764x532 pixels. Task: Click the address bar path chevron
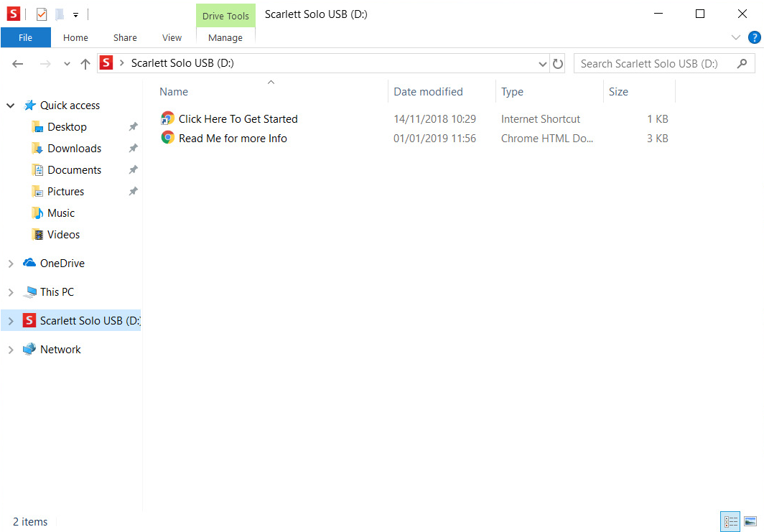pos(122,63)
